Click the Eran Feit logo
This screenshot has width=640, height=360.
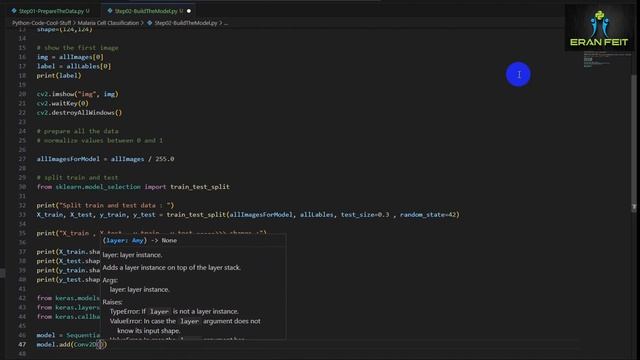tap(599, 28)
